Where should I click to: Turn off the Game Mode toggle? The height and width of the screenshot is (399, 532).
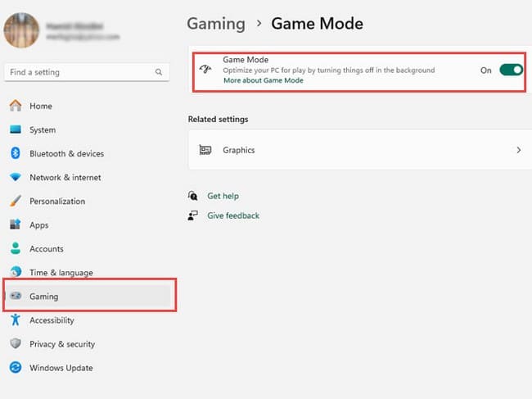511,70
